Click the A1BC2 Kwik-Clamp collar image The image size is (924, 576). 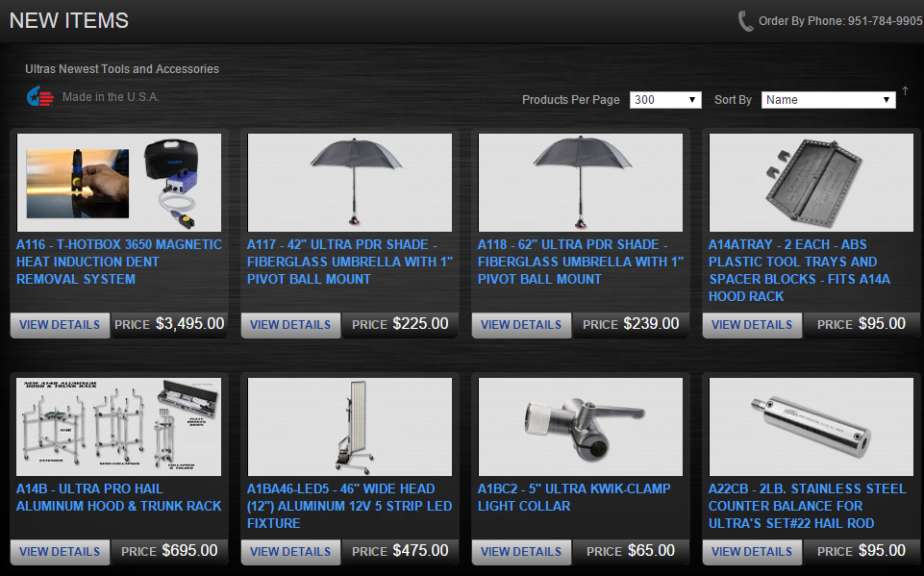(x=581, y=427)
